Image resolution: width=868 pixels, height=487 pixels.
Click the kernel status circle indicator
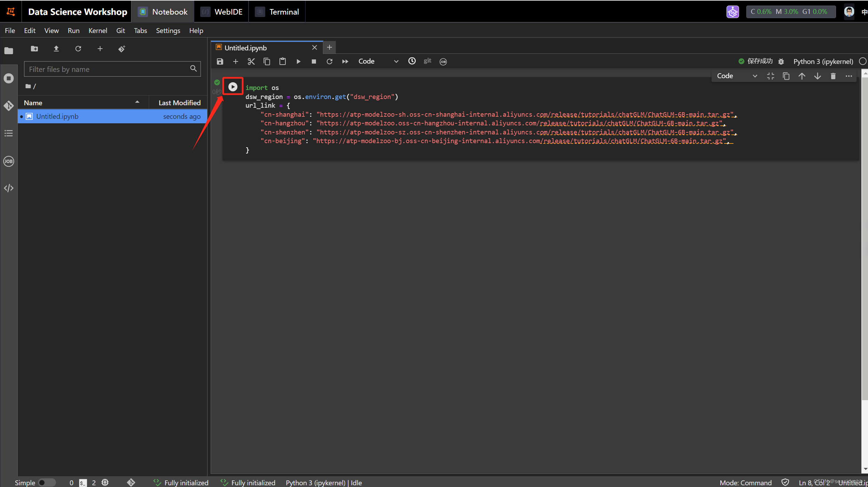tap(863, 61)
